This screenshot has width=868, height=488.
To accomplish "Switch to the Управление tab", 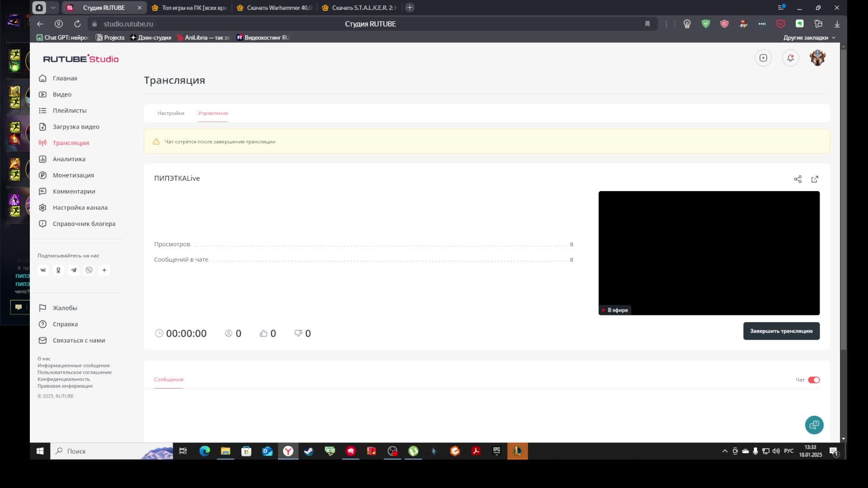I will (213, 113).
